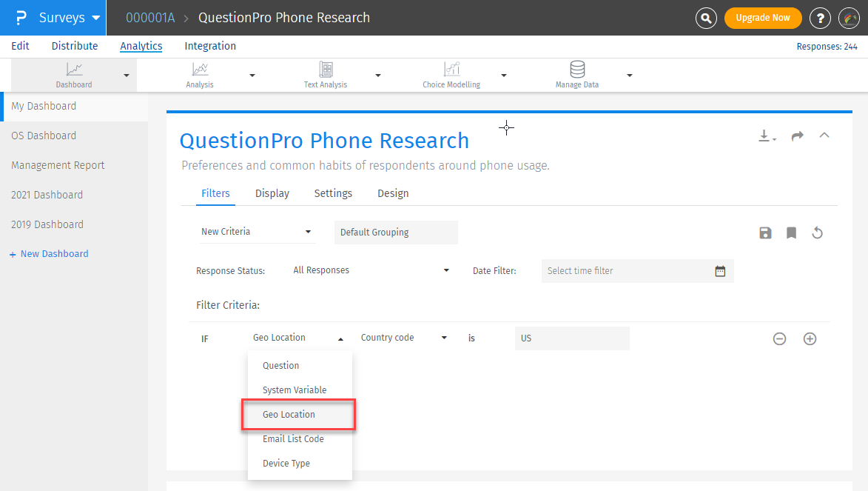Image resolution: width=868 pixels, height=491 pixels.
Task: Open the Edit menu tab
Action: click(21, 46)
